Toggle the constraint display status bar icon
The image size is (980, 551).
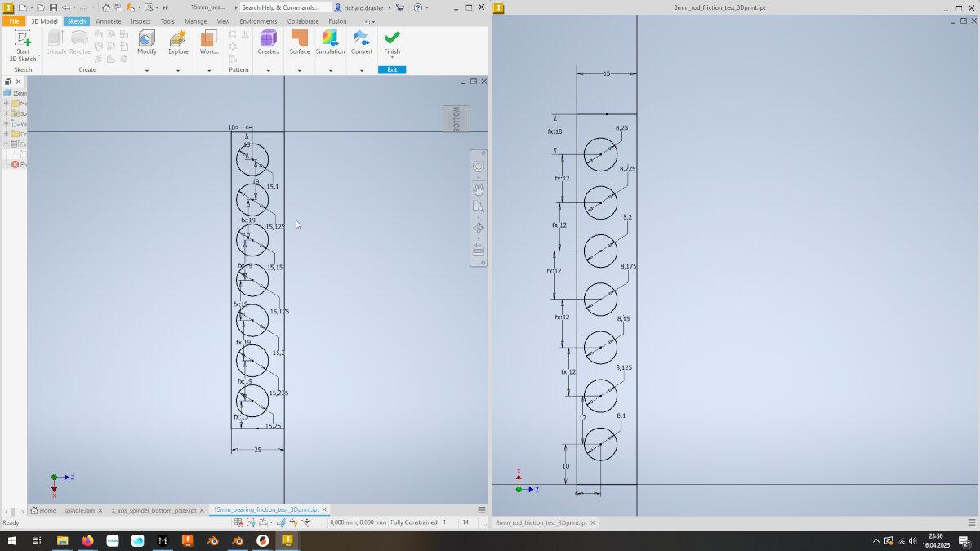point(249,522)
